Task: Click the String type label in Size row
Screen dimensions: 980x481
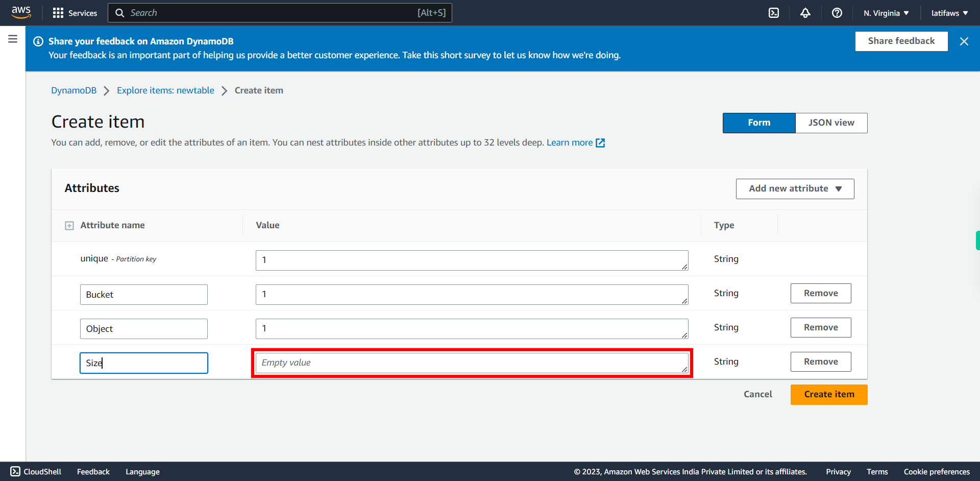Action: tap(726, 362)
